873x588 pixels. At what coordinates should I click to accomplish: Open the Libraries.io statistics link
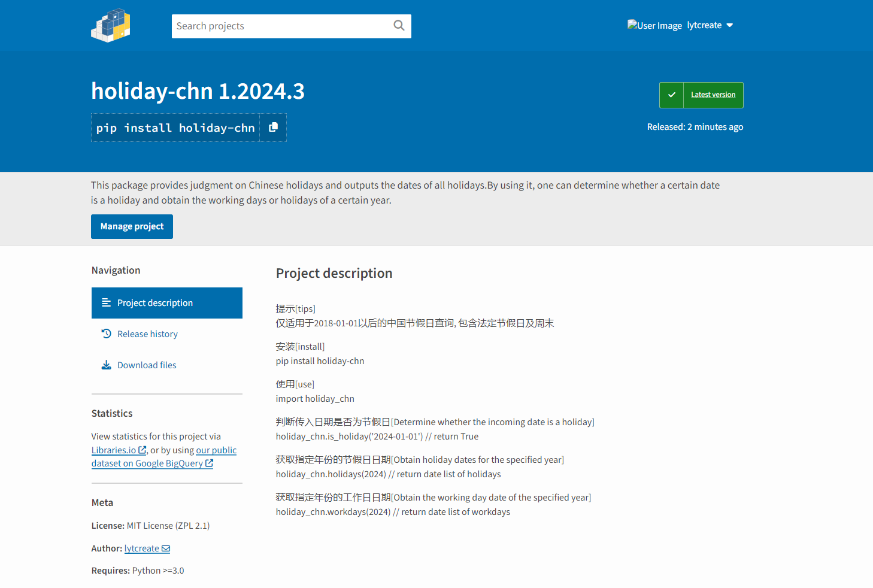click(x=119, y=450)
